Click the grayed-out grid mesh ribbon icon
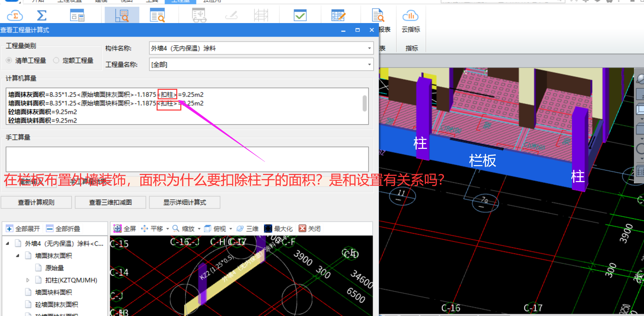This screenshot has width=644, height=316. tap(261, 16)
